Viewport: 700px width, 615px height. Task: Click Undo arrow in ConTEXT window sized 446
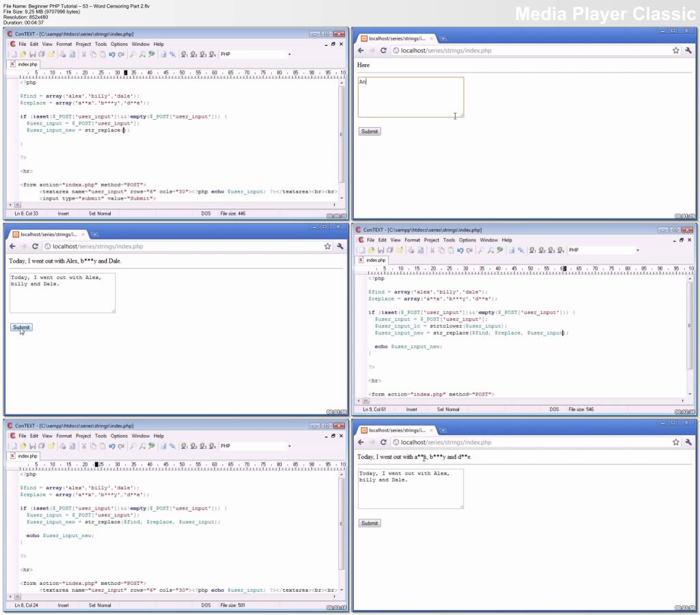112,55
